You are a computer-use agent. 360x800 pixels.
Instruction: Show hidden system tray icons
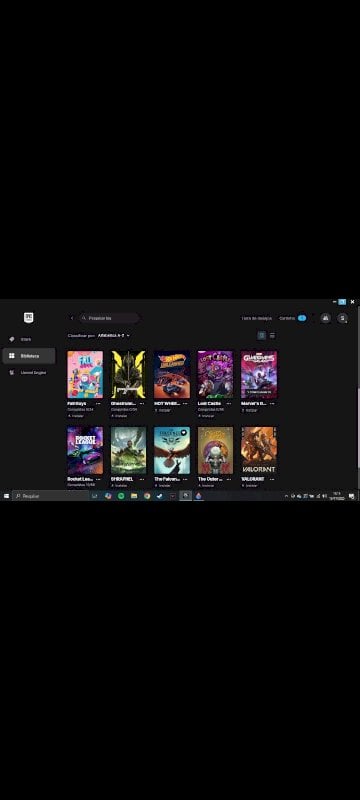coord(286,496)
